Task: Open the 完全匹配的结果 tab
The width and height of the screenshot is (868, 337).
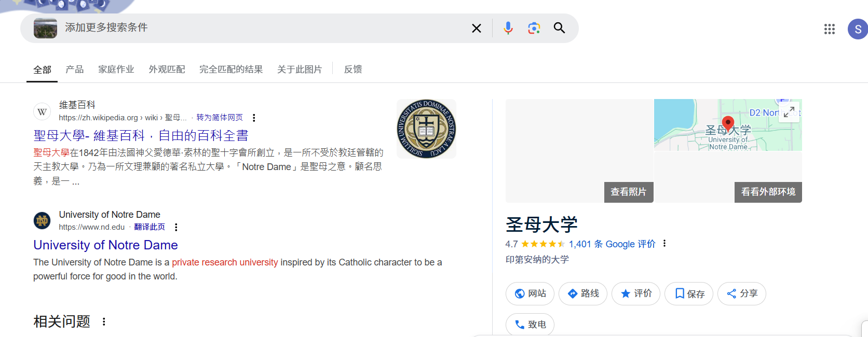Action: 231,69
